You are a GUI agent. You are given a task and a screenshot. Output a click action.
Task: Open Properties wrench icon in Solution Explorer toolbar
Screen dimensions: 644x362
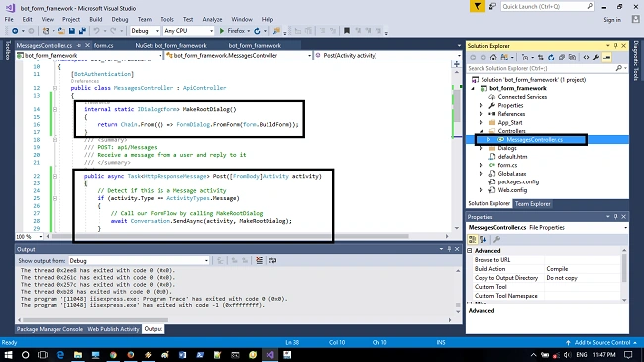pyautogui.click(x=596, y=58)
